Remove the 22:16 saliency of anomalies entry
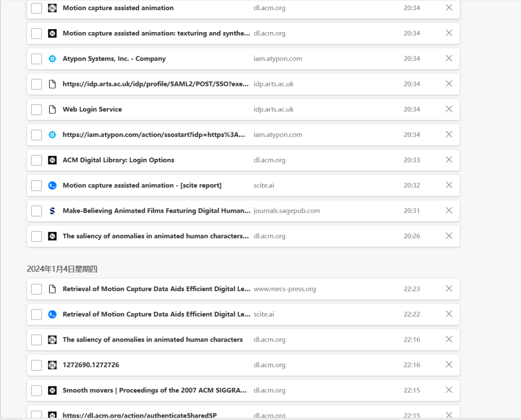 tap(449, 339)
